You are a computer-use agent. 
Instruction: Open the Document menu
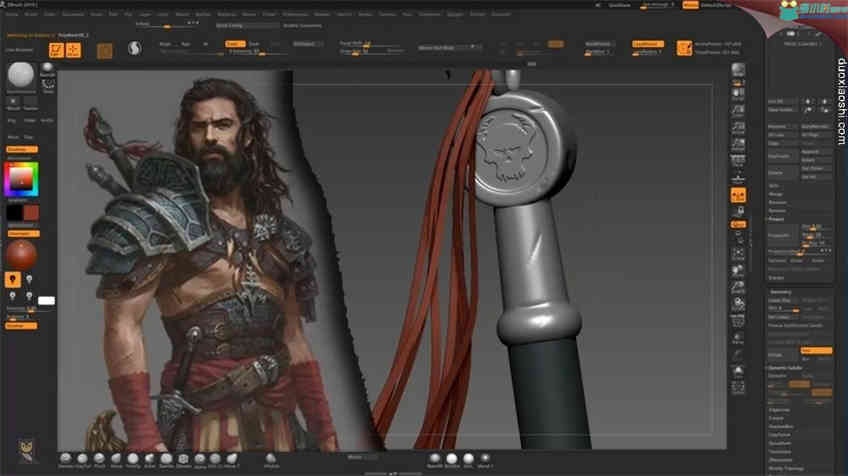click(x=73, y=14)
